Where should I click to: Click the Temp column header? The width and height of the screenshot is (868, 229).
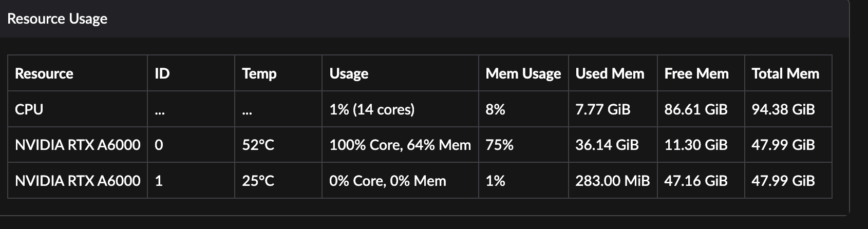coord(259,73)
